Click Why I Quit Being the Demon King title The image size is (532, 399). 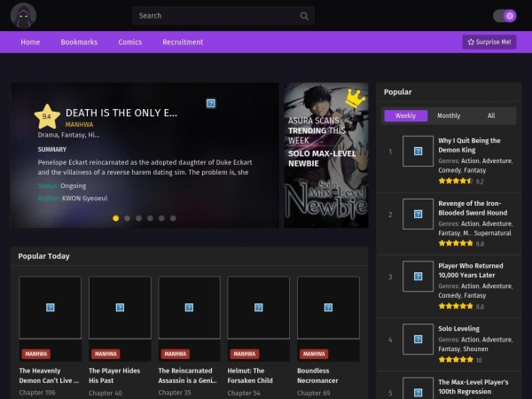coord(469,145)
